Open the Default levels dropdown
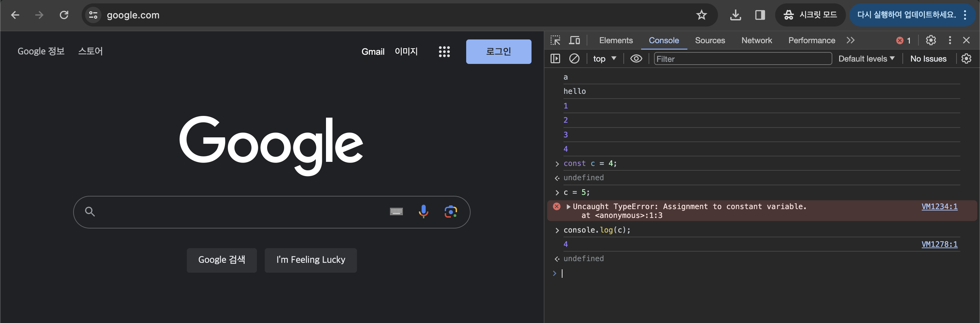 [x=866, y=59]
